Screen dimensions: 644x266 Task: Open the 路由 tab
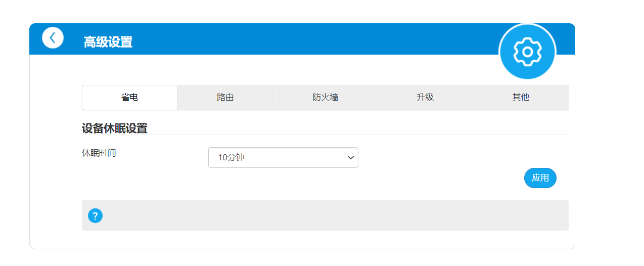pyautogui.click(x=225, y=98)
